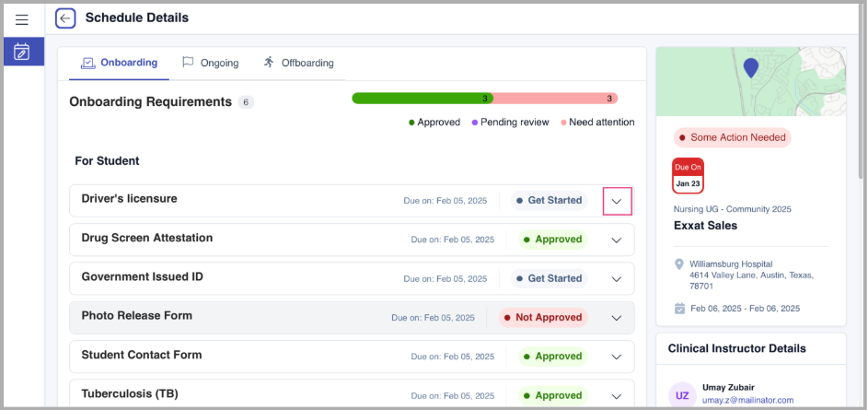Viewport: 868px width, 410px height.
Task: Click the hospital address location icon
Action: click(x=679, y=264)
